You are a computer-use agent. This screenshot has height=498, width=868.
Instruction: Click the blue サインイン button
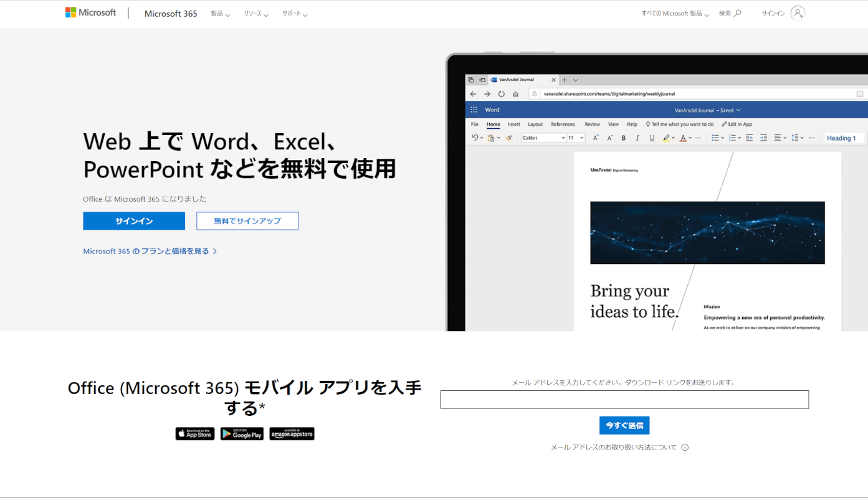(134, 221)
